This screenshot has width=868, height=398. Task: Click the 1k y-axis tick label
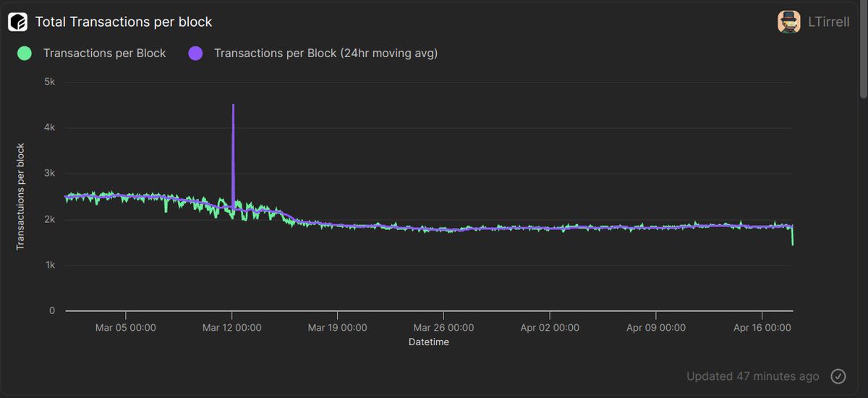pos(50,266)
